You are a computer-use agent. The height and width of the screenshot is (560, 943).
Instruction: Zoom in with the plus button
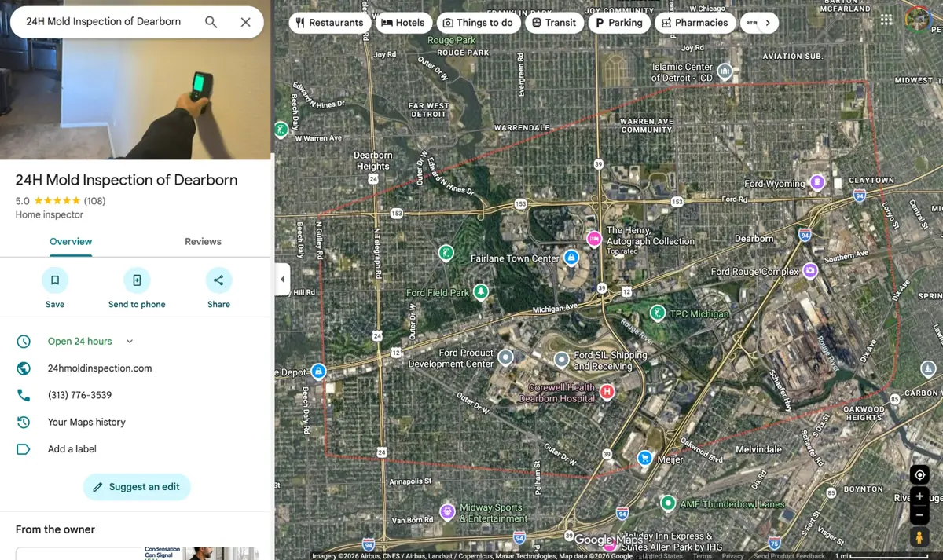(919, 496)
